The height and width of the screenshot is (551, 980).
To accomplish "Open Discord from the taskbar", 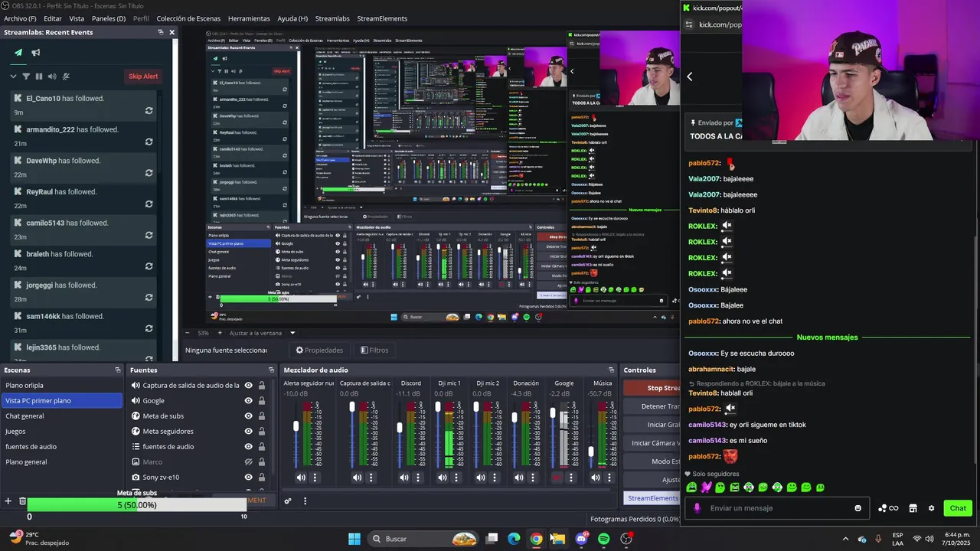I will pyautogui.click(x=581, y=539).
